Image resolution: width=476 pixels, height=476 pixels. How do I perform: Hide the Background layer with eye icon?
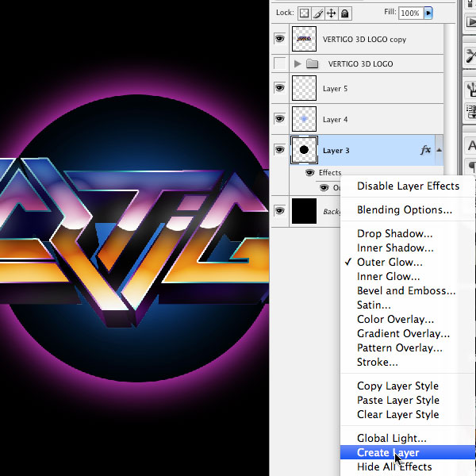pyautogui.click(x=279, y=210)
